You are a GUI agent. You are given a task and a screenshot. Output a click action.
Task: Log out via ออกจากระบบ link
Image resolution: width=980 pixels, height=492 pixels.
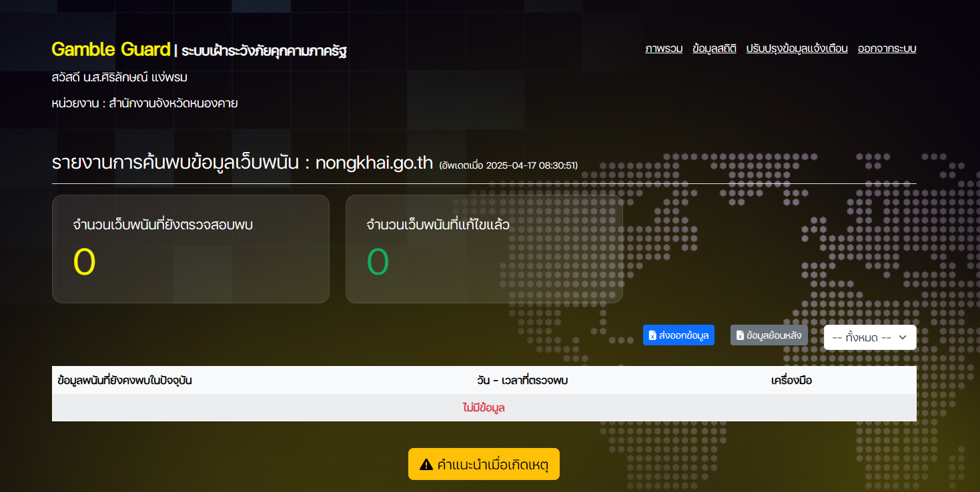tap(887, 49)
